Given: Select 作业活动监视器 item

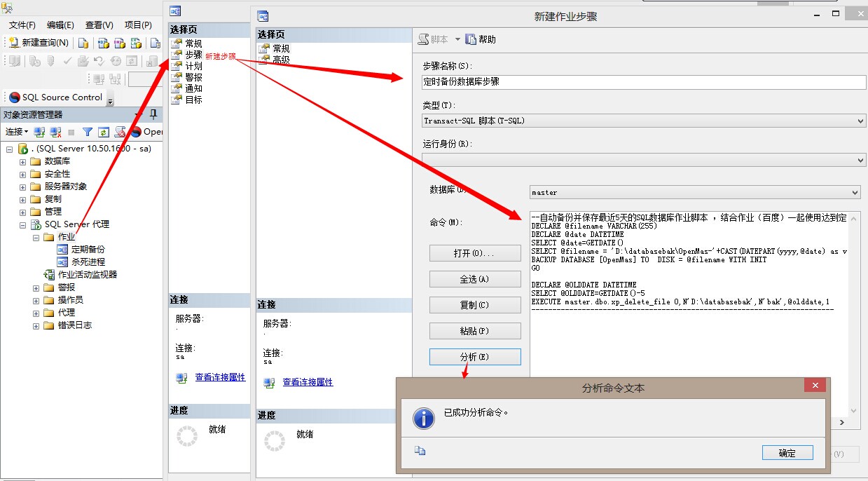Looking at the screenshot, I should pyautogui.click(x=88, y=275).
